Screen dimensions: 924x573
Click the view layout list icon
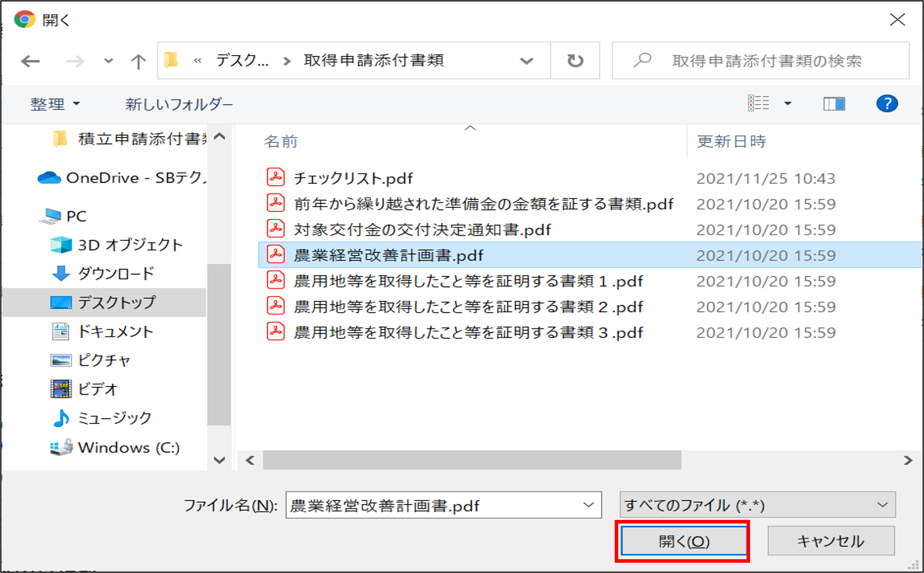pos(759,103)
